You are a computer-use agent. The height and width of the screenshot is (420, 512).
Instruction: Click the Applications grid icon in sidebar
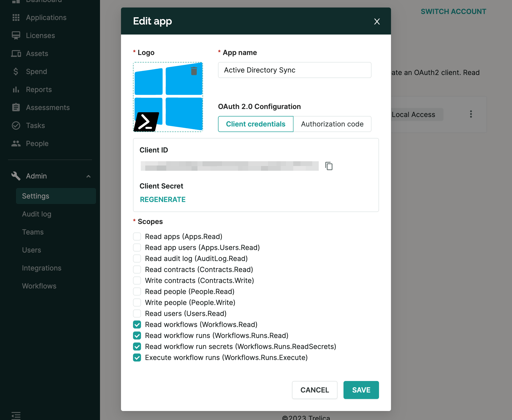[x=16, y=17]
